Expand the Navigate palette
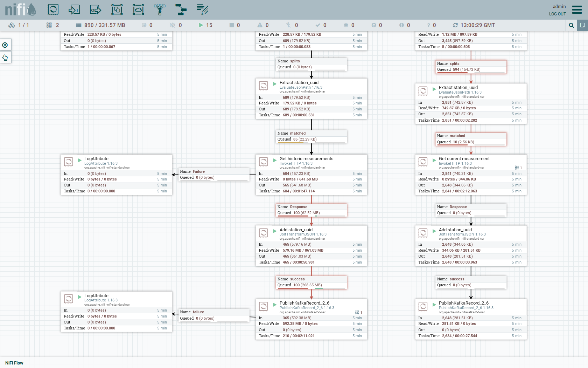The height and width of the screenshot is (368, 588). coord(5,45)
